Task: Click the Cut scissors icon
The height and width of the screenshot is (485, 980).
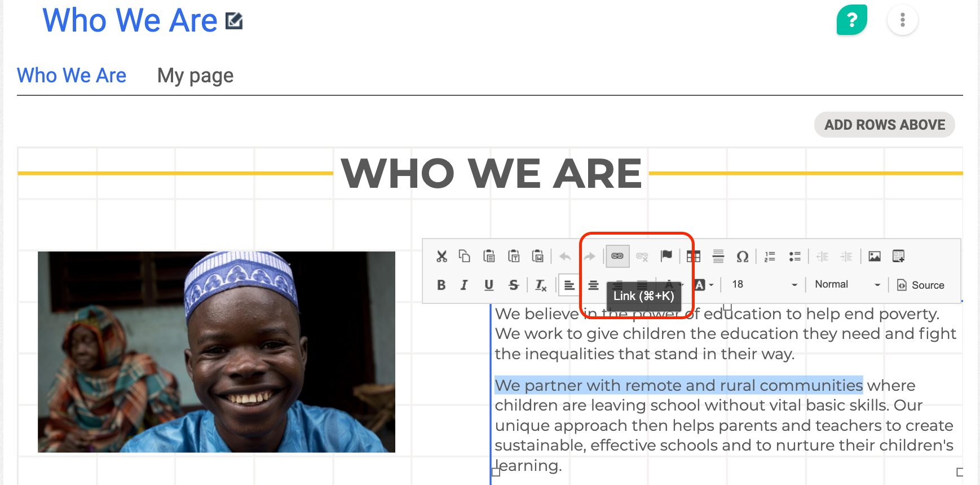Action: click(442, 257)
